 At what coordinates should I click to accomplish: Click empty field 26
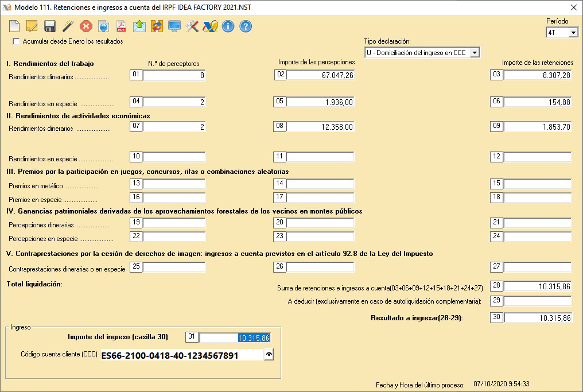[320, 267]
